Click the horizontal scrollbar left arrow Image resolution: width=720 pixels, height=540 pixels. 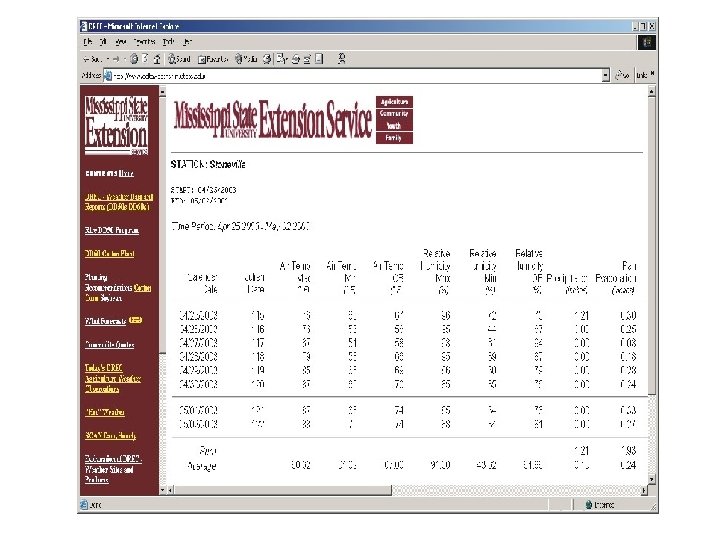pyautogui.click(x=170, y=490)
